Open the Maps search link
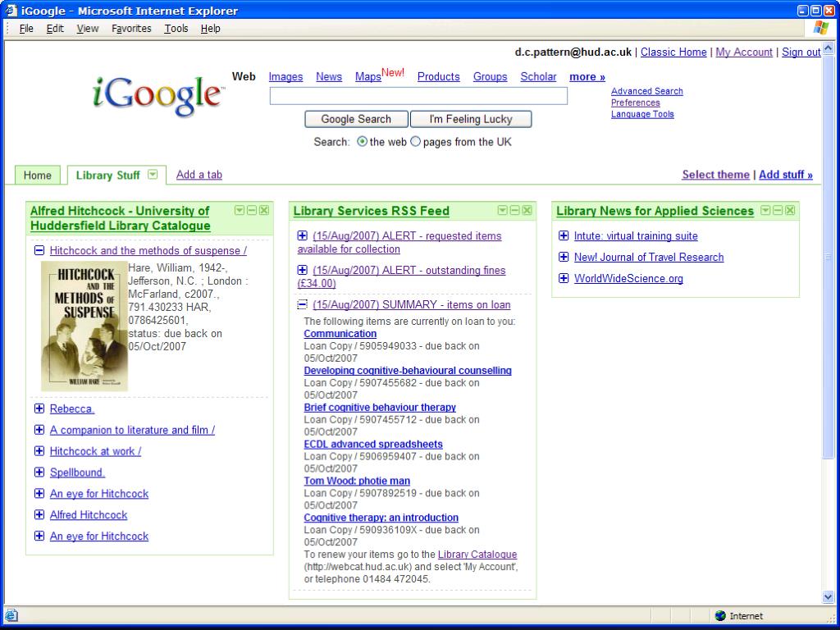Image resolution: width=840 pixels, height=630 pixels. (368, 76)
